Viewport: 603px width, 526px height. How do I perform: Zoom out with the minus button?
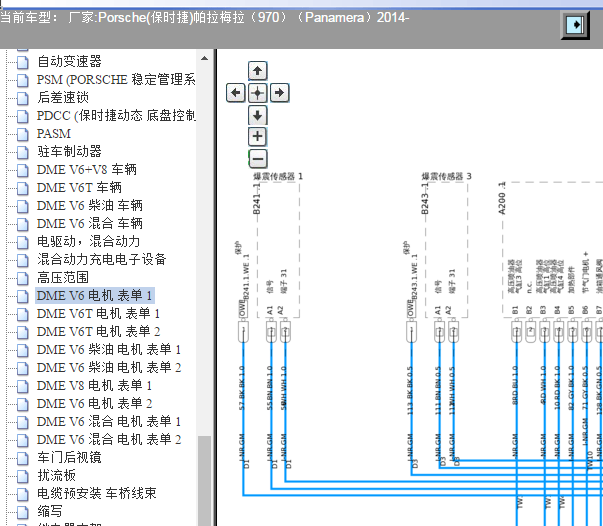[x=258, y=158]
